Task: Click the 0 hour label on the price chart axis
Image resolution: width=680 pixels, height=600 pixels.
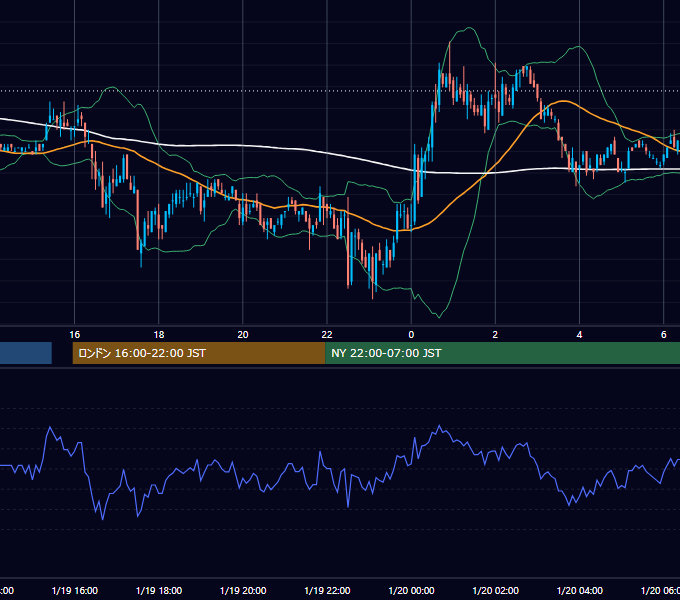Action: 411,334
